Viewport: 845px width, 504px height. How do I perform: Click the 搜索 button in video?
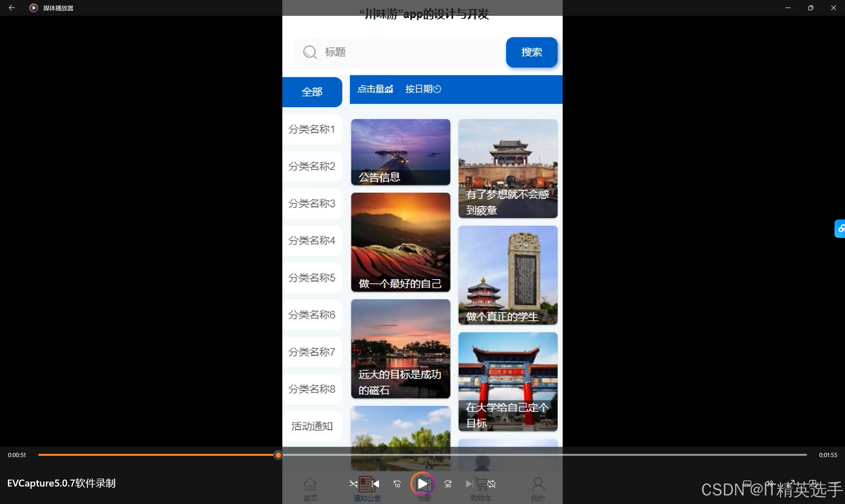(531, 52)
